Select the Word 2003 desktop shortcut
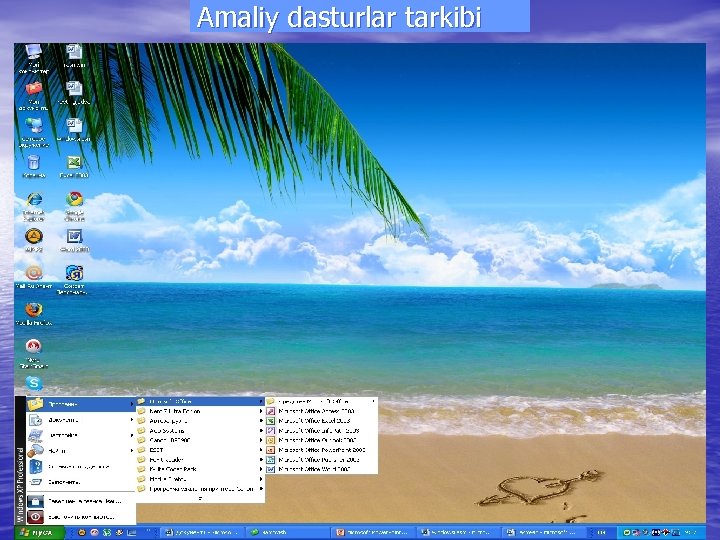 click(74, 240)
